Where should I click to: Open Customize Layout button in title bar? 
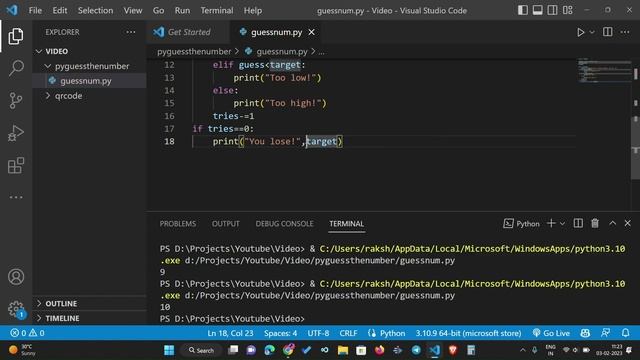(x=567, y=10)
